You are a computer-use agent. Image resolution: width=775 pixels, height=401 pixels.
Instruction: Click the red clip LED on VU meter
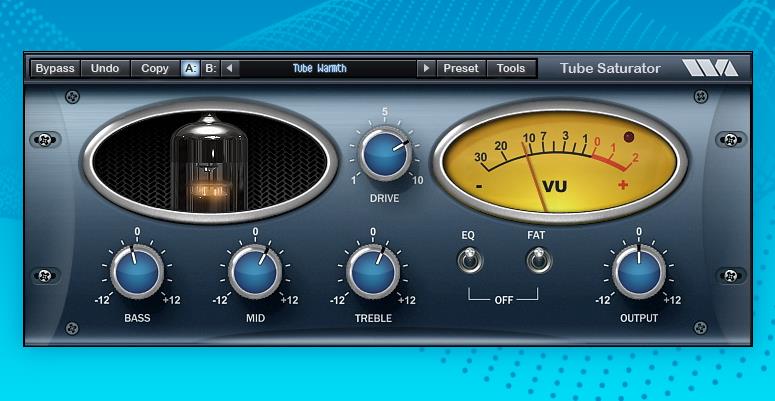coord(629,137)
